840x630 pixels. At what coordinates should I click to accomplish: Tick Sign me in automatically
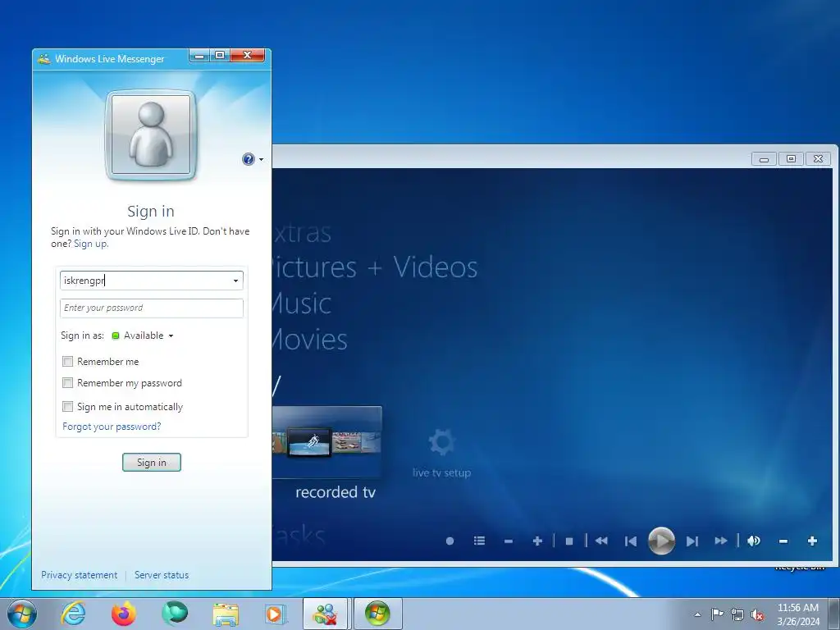[x=67, y=407]
